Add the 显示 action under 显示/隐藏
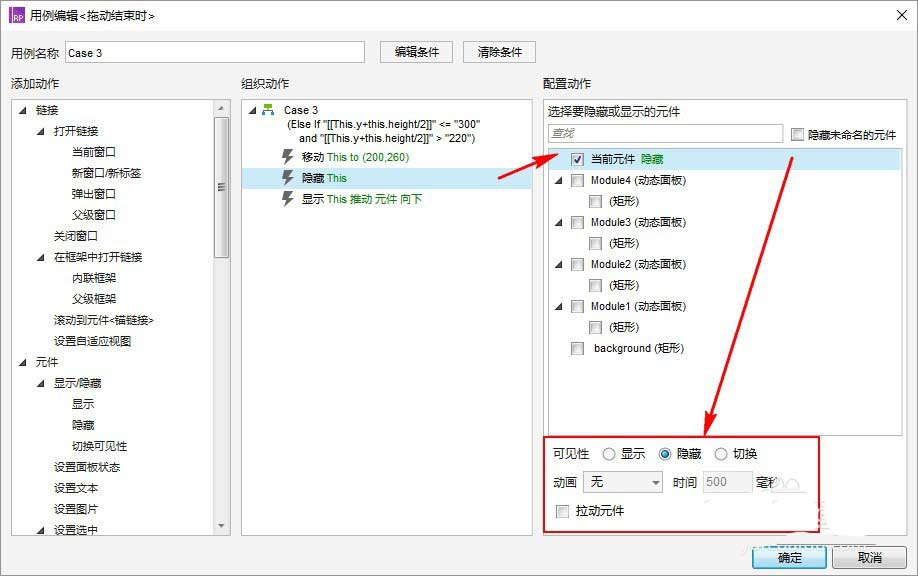Image resolution: width=918 pixels, height=576 pixels. coord(83,404)
